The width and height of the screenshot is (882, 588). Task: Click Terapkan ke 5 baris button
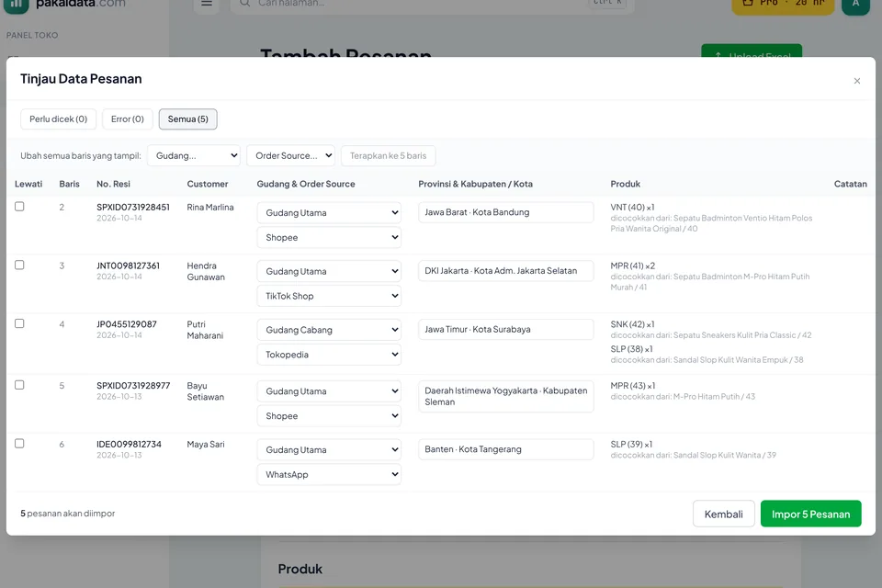click(388, 156)
